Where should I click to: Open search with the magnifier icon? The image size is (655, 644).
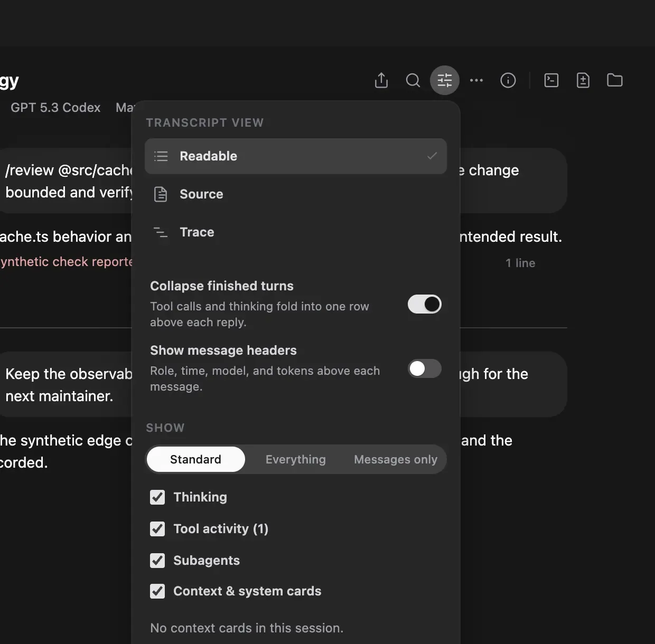[413, 80]
